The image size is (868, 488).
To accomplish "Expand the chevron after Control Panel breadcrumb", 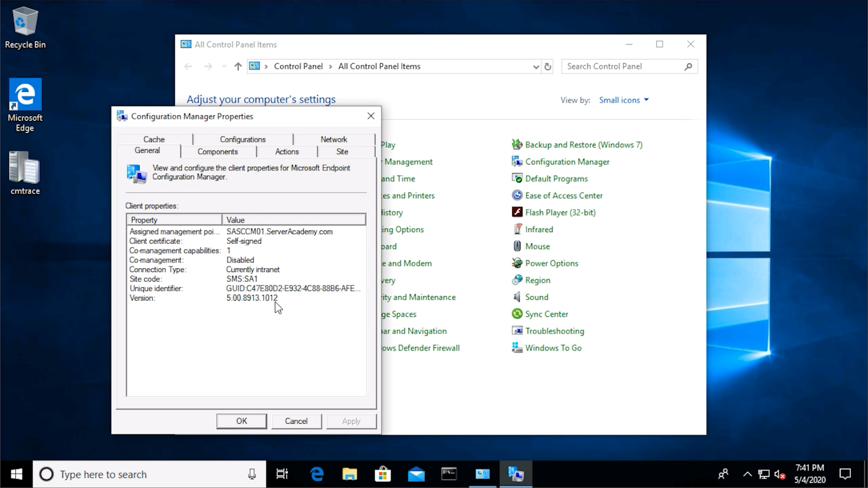I will [330, 66].
